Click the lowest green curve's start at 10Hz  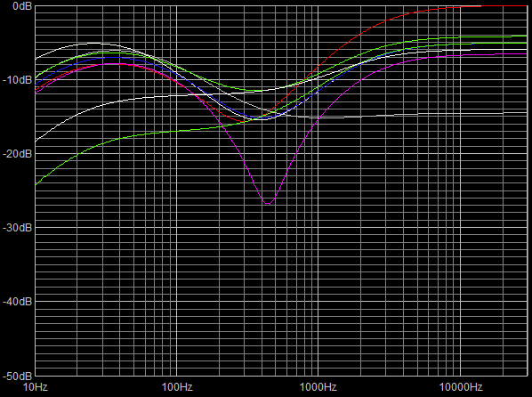pyautogui.click(x=36, y=185)
